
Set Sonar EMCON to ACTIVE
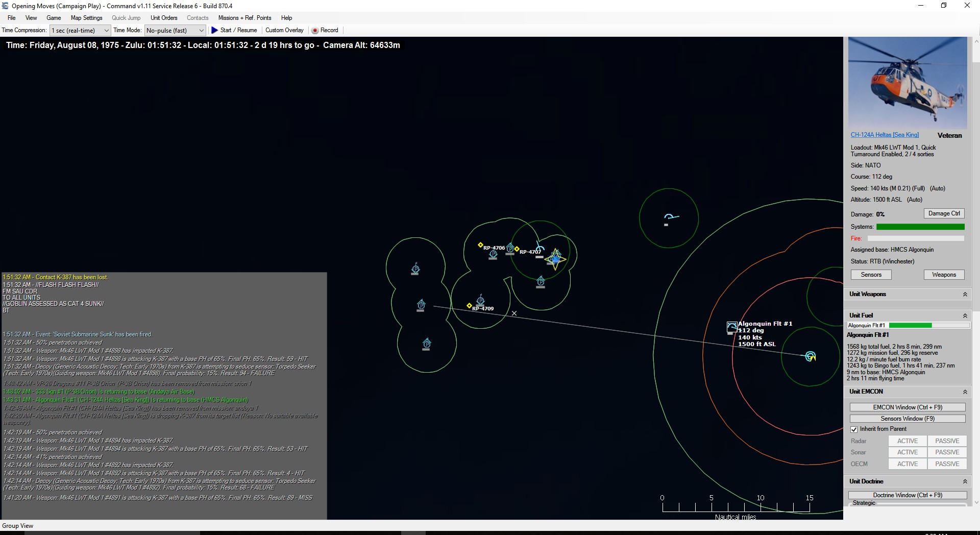(x=908, y=452)
